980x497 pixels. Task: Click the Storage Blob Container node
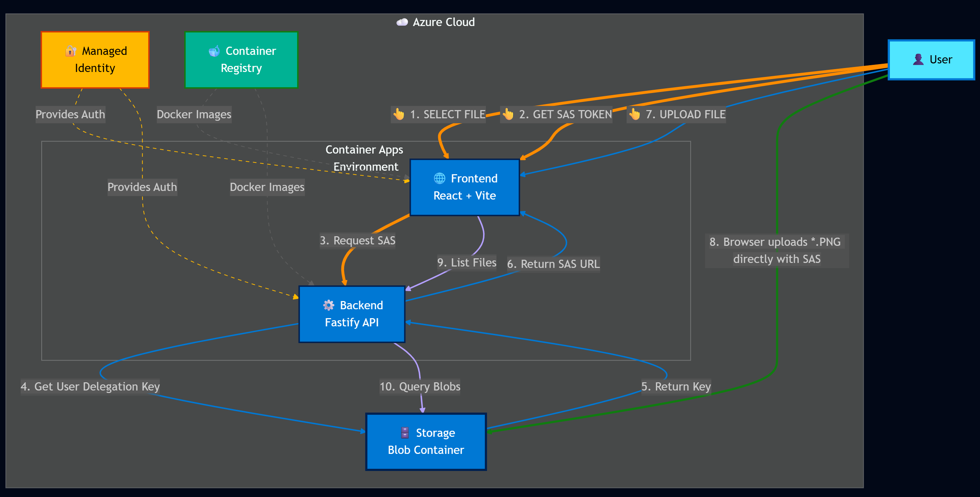[x=426, y=442]
